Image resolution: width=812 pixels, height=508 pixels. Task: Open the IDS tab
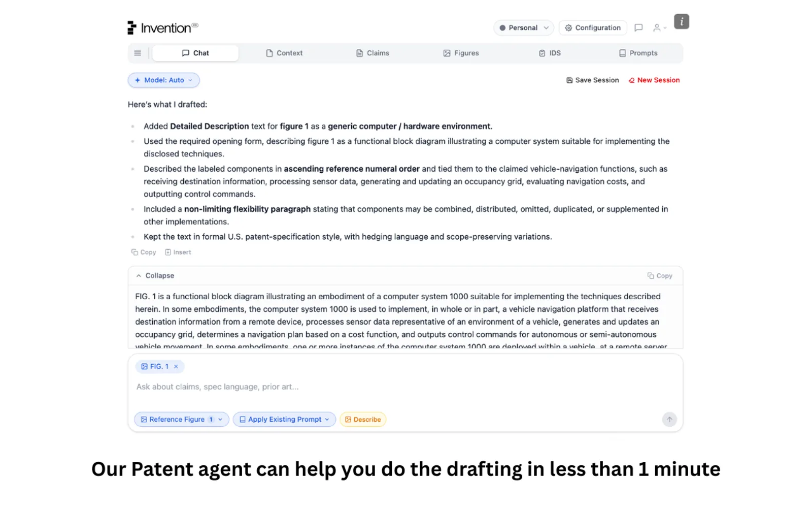click(550, 53)
